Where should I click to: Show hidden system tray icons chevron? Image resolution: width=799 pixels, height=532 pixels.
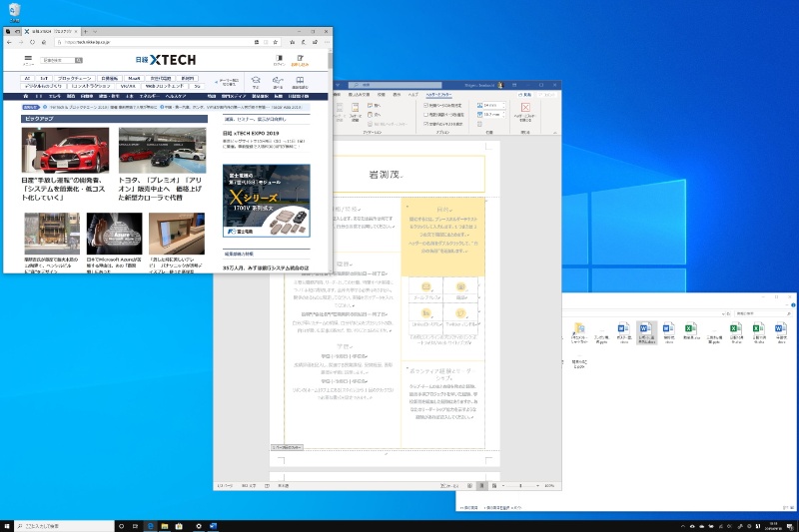click(682, 526)
